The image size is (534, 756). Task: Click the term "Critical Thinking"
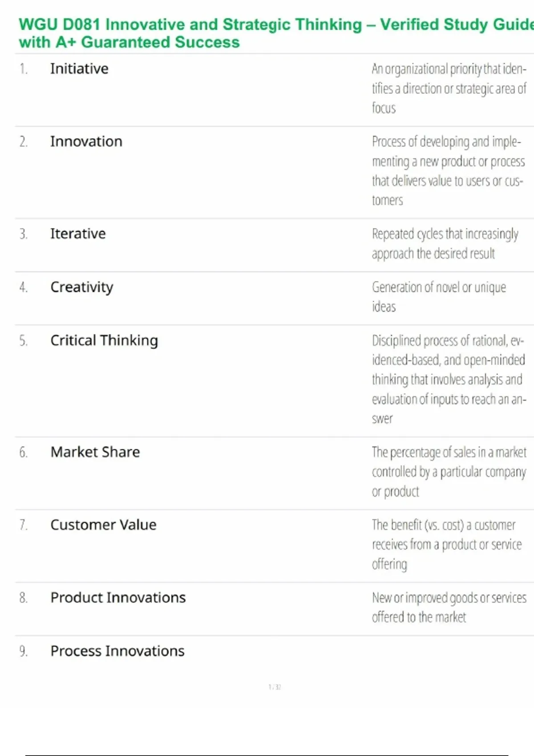pos(104,340)
